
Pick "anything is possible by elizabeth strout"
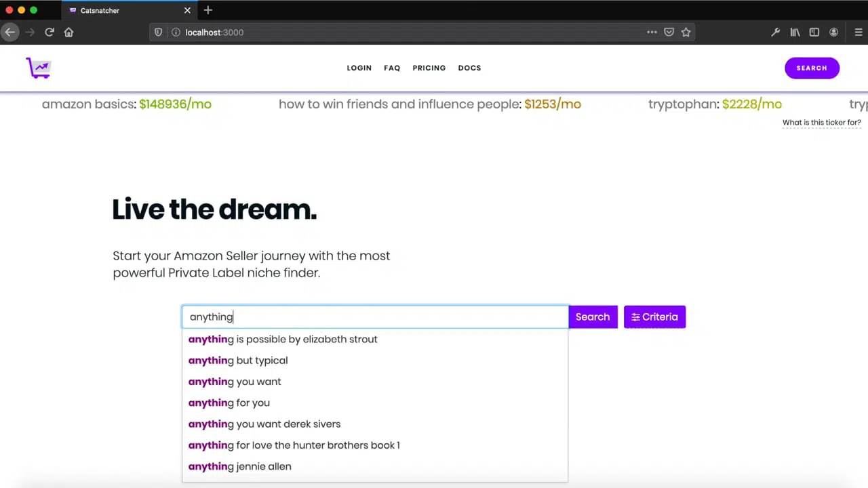283,339
